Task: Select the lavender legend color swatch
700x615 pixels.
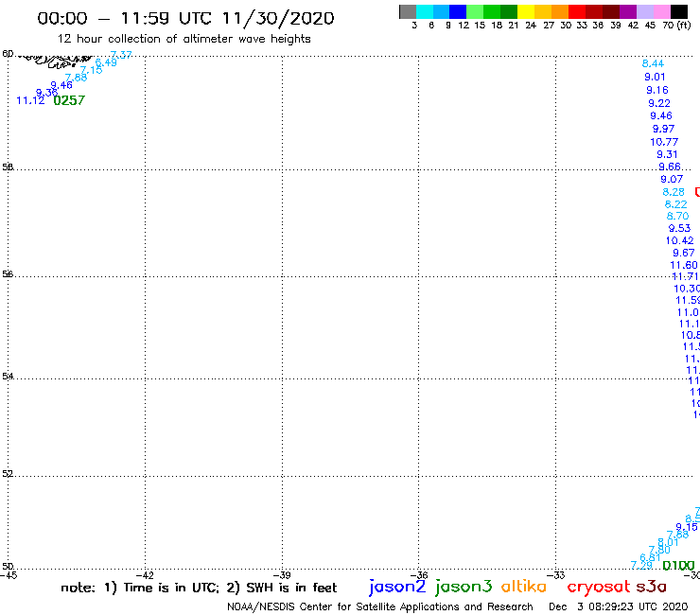Action: (x=645, y=11)
